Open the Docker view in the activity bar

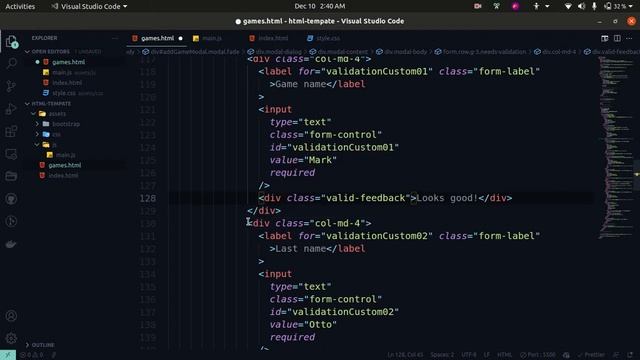[11, 244]
